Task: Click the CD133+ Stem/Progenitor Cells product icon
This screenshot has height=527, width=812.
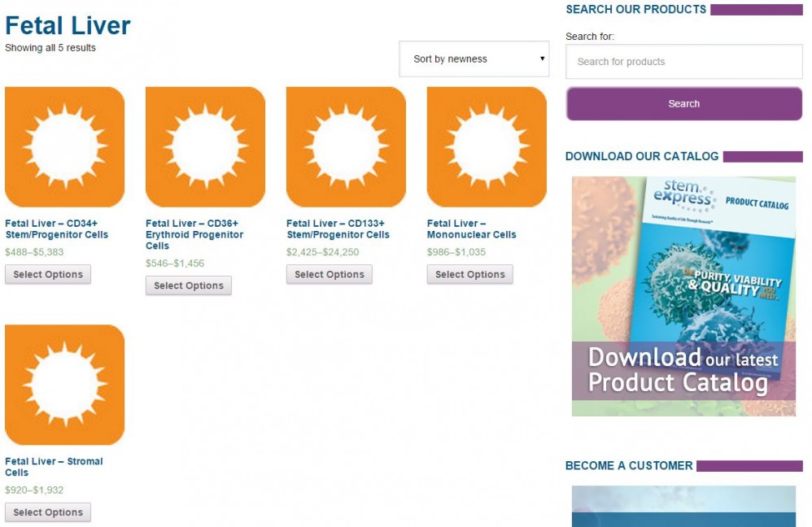Action: (x=346, y=147)
